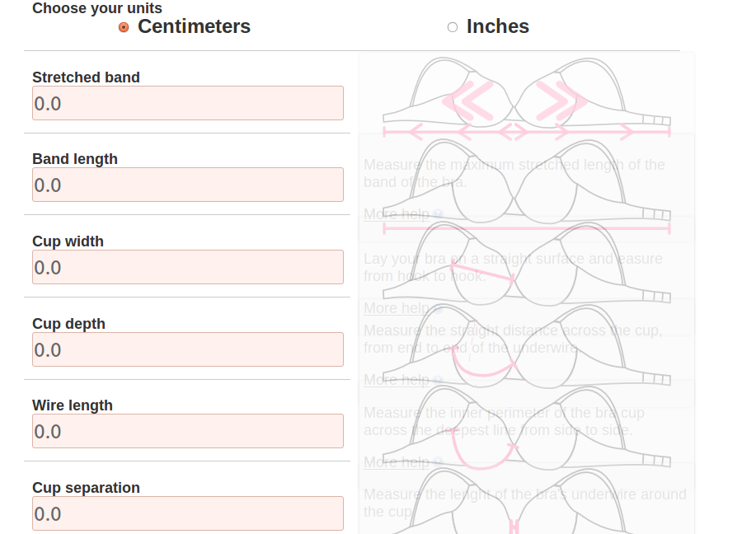Click help icon beside stretched band link
The image size is (756, 534).
(x=438, y=214)
